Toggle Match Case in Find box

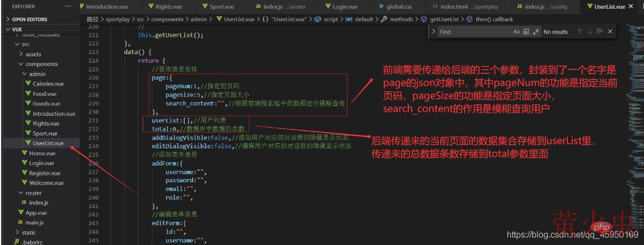(516, 32)
